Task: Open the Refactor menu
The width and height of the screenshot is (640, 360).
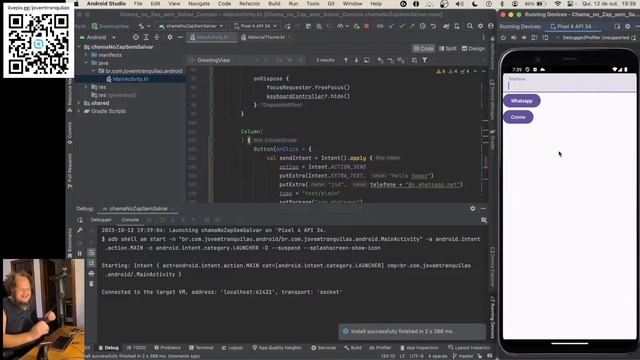Action: (x=249, y=4)
